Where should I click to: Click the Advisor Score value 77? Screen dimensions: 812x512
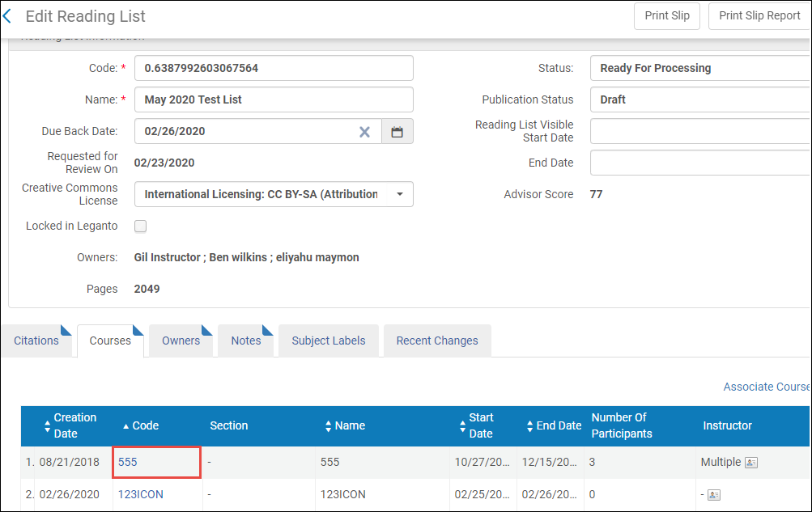tap(596, 194)
